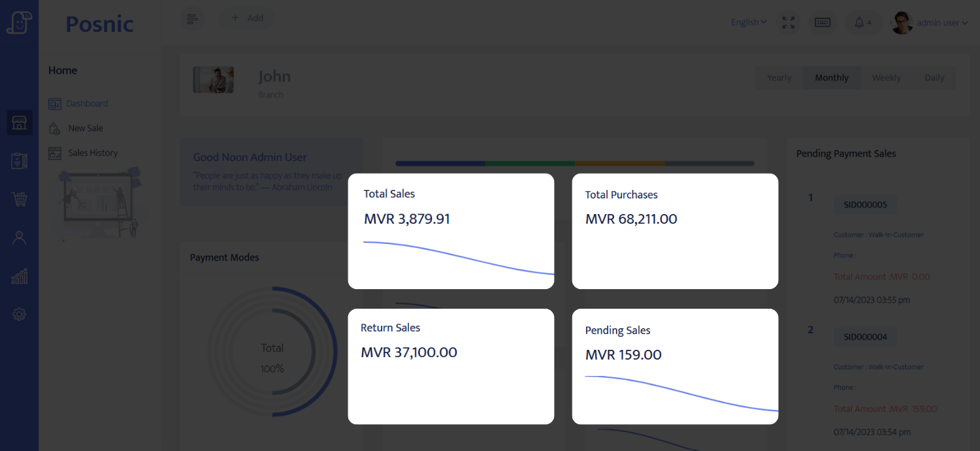The width and height of the screenshot is (980, 451).
Task: Select the Daily period tab
Action: tap(934, 78)
